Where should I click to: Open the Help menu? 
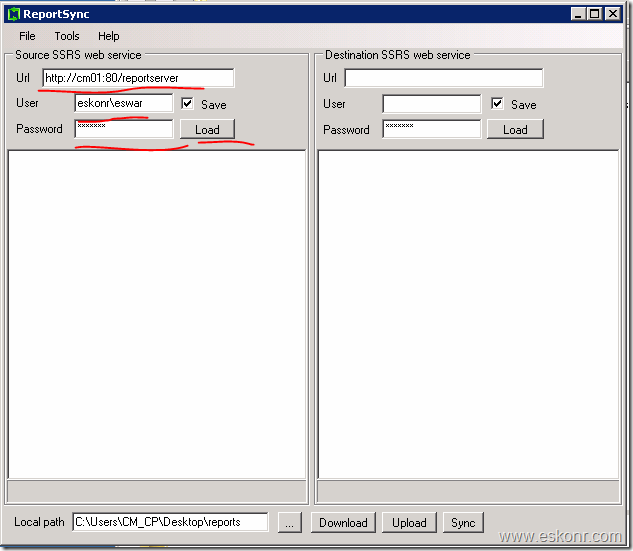pyautogui.click(x=109, y=36)
